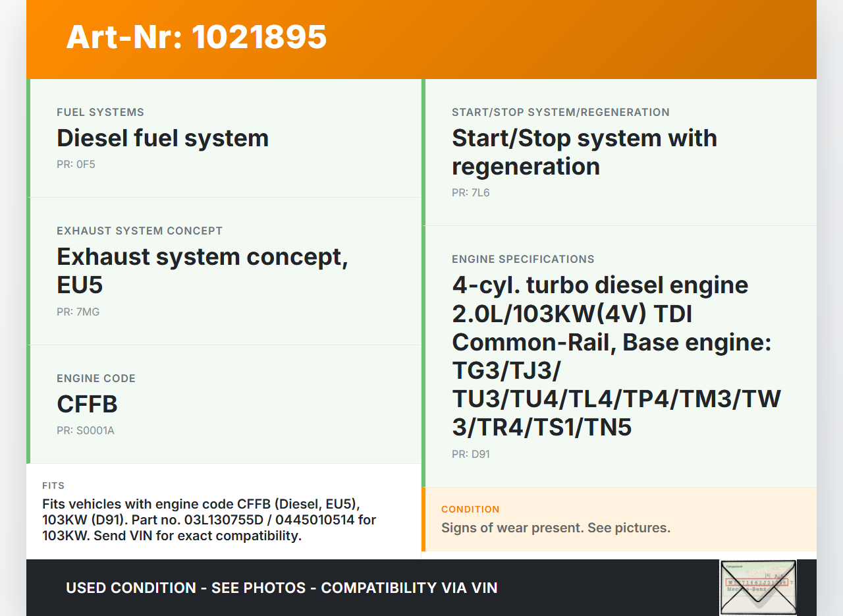Select the CFFB engine code value

87,405
